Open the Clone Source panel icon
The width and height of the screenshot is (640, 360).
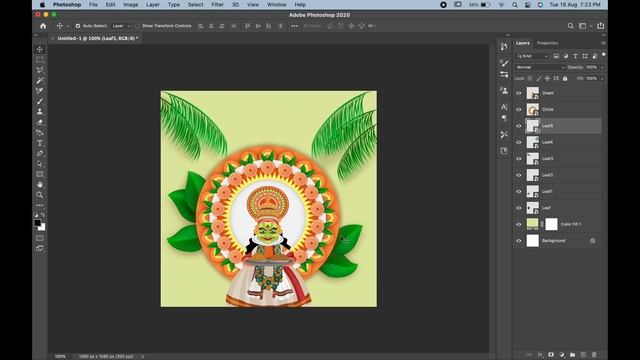(504, 91)
